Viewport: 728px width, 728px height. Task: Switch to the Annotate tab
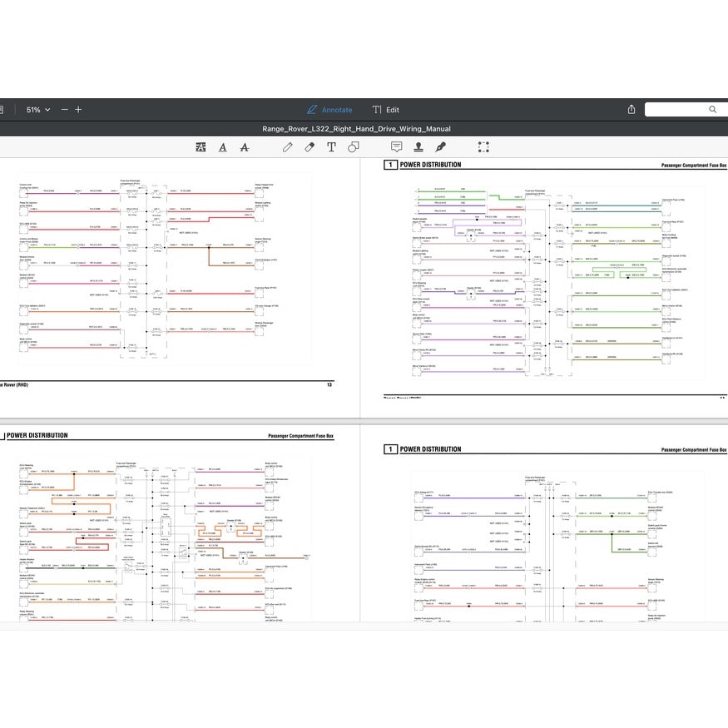tap(329, 110)
